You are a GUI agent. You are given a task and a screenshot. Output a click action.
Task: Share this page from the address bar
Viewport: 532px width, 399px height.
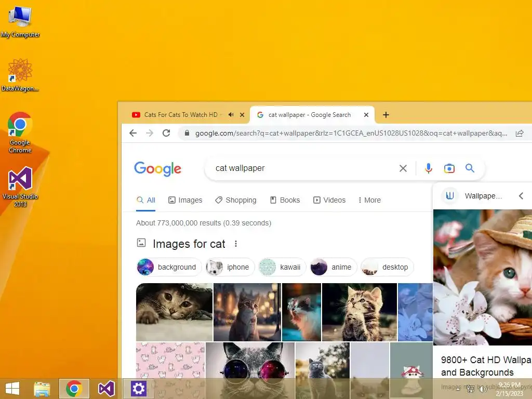(x=520, y=134)
